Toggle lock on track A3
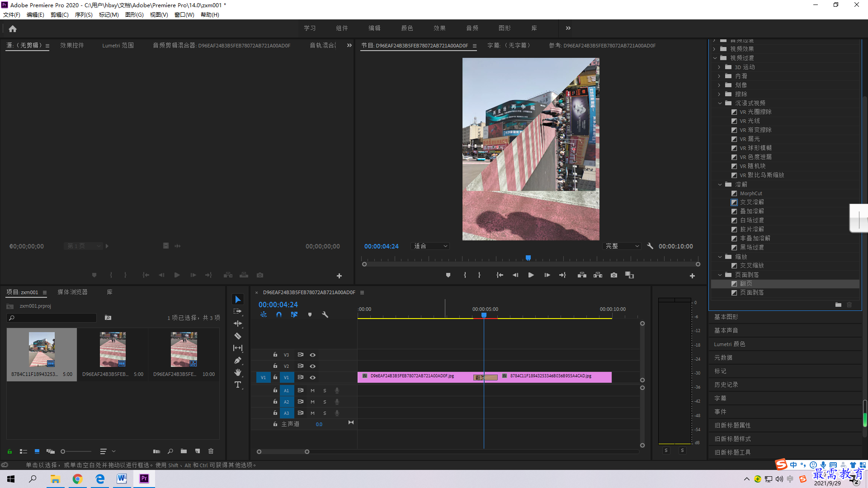Viewport: 868px width, 488px height. 275,413
